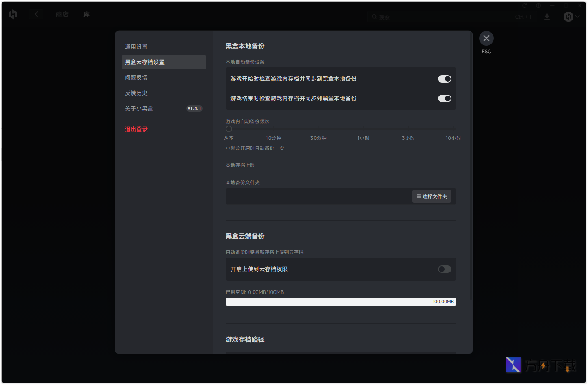Click the refresh icon in the title bar
Screen dimensions: 588x385
pyautogui.click(x=524, y=5)
